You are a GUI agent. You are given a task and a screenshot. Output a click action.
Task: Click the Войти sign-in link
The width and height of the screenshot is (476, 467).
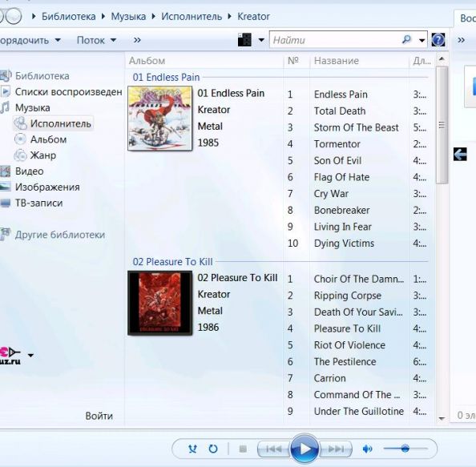(99, 416)
